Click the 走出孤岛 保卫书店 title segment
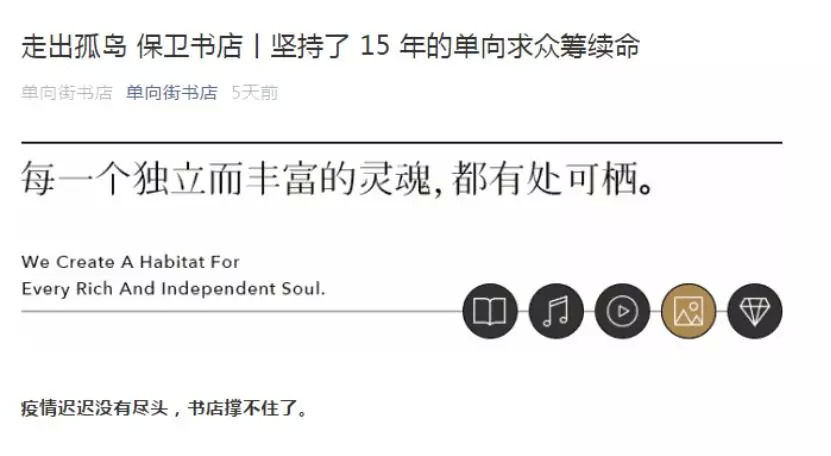 (x=132, y=46)
